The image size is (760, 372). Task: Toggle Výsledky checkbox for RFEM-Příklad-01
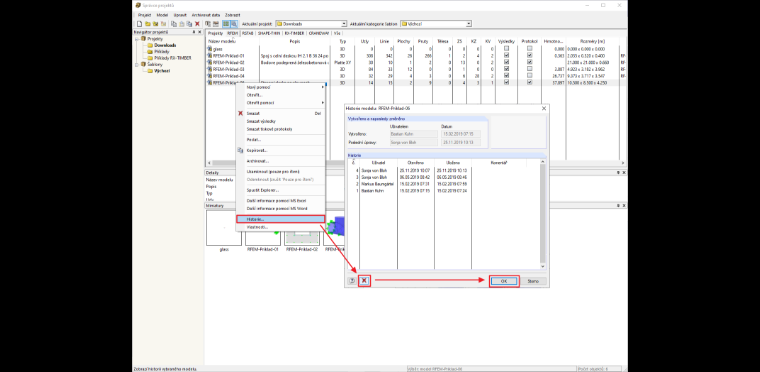coord(506,55)
